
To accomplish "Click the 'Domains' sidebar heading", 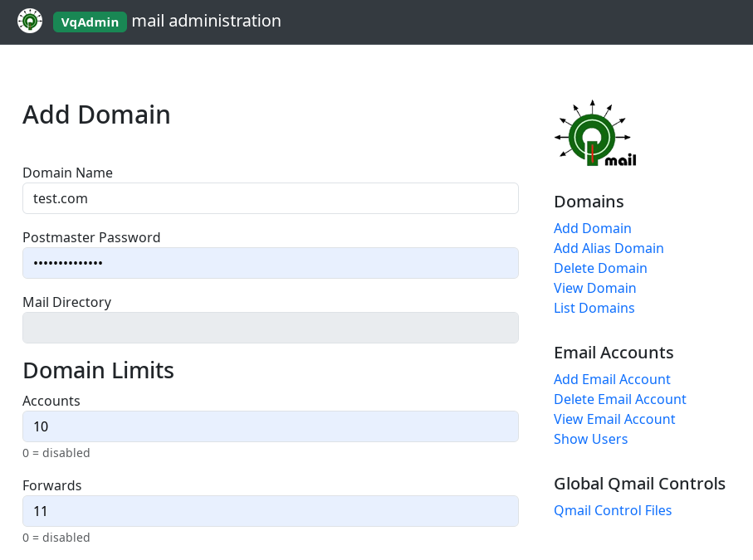I will pyautogui.click(x=589, y=202).
